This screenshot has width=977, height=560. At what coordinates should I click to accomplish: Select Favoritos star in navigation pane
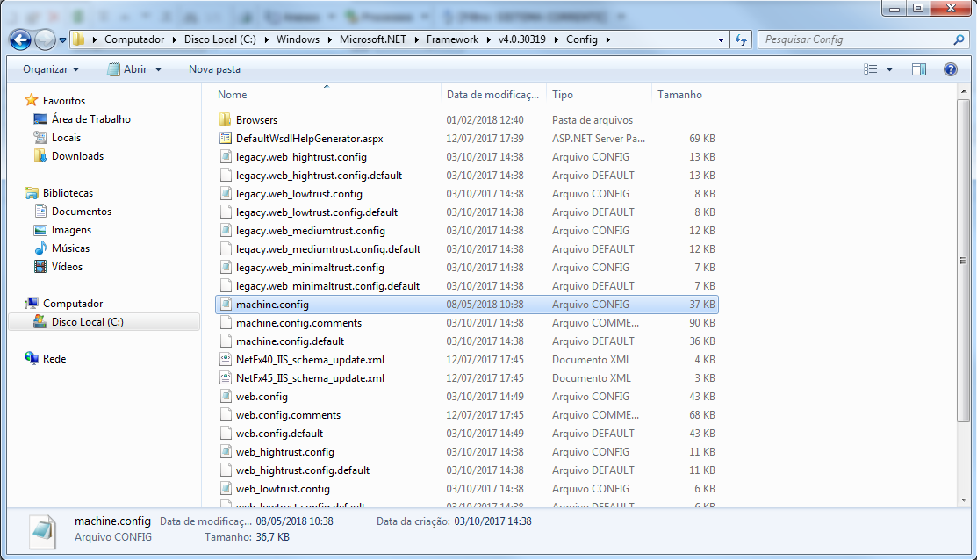(31, 100)
